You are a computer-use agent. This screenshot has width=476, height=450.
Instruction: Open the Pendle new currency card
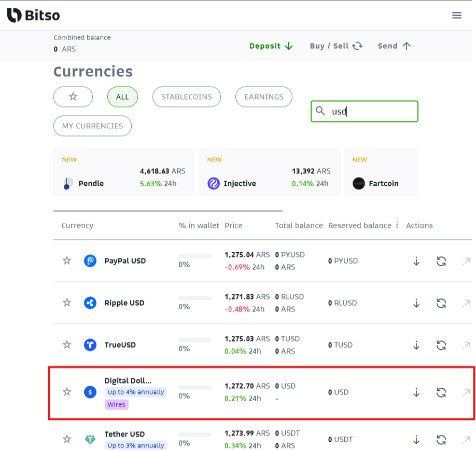coord(124,172)
